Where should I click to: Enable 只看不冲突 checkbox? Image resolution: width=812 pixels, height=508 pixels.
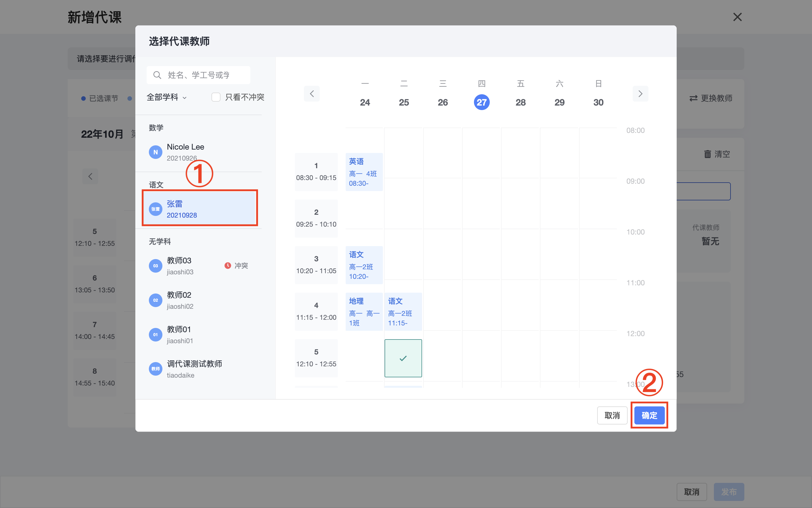pos(216,97)
